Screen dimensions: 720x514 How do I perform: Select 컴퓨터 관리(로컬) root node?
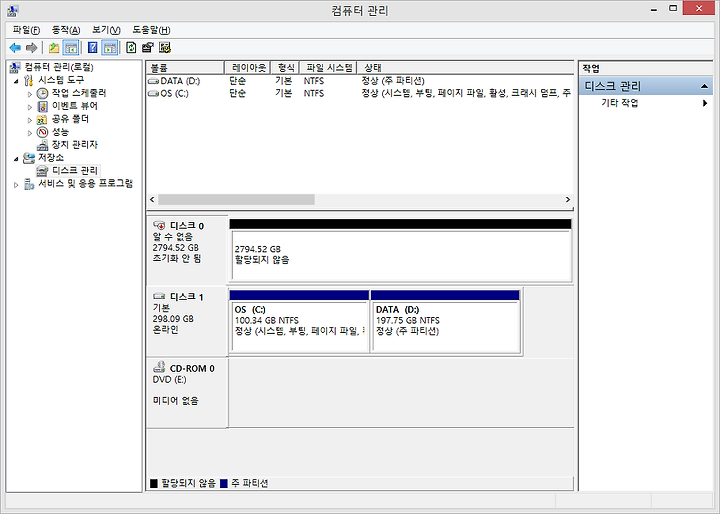click(59, 67)
